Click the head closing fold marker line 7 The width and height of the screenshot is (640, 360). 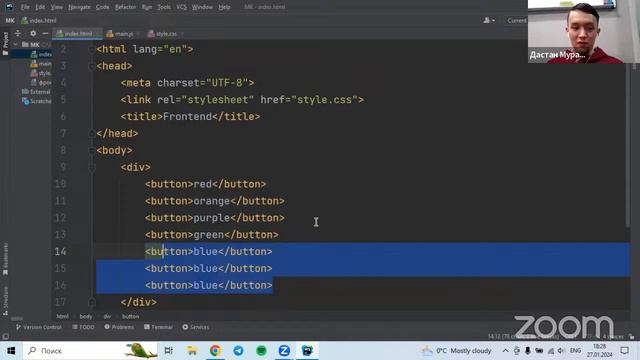click(x=91, y=133)
